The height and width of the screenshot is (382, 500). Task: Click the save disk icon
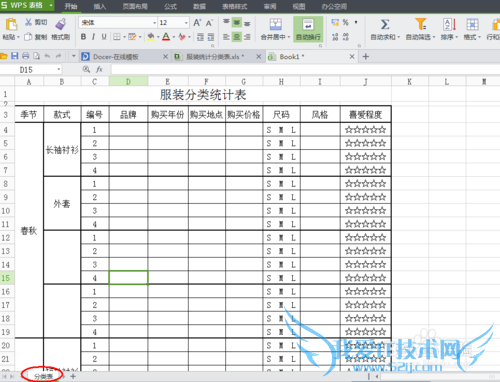pyautogui.click(x=15, y=56)
